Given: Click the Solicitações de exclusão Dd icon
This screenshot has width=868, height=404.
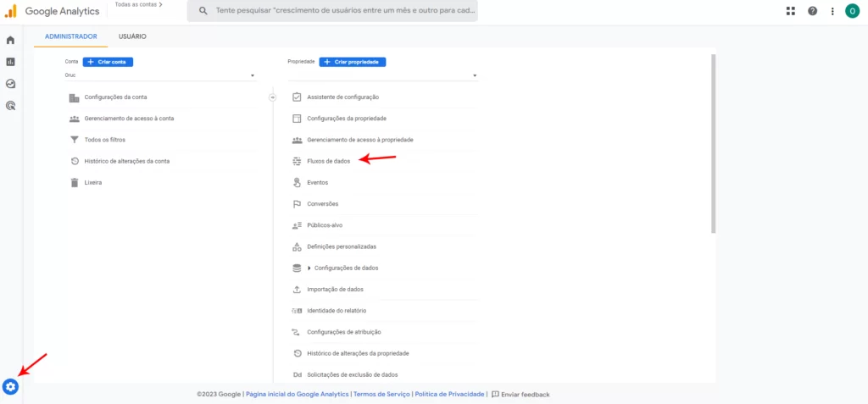Looking at the screenshot, I should [298, 374].
